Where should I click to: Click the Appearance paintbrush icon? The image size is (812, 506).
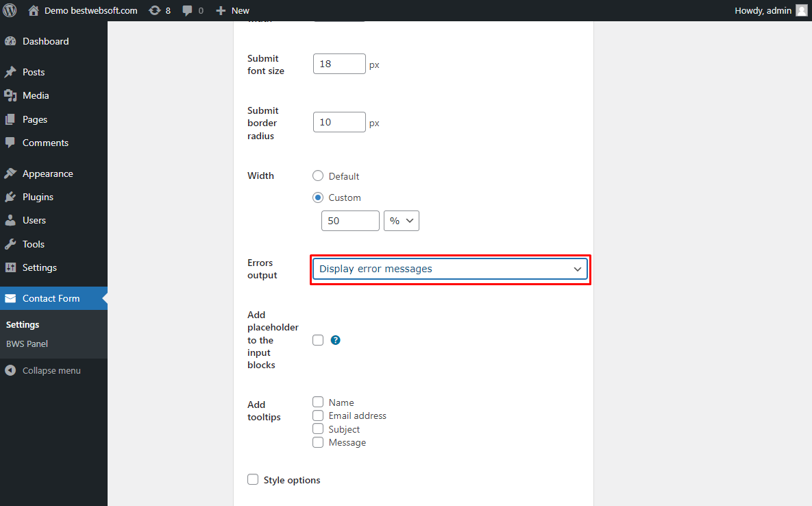pos(10,173)
